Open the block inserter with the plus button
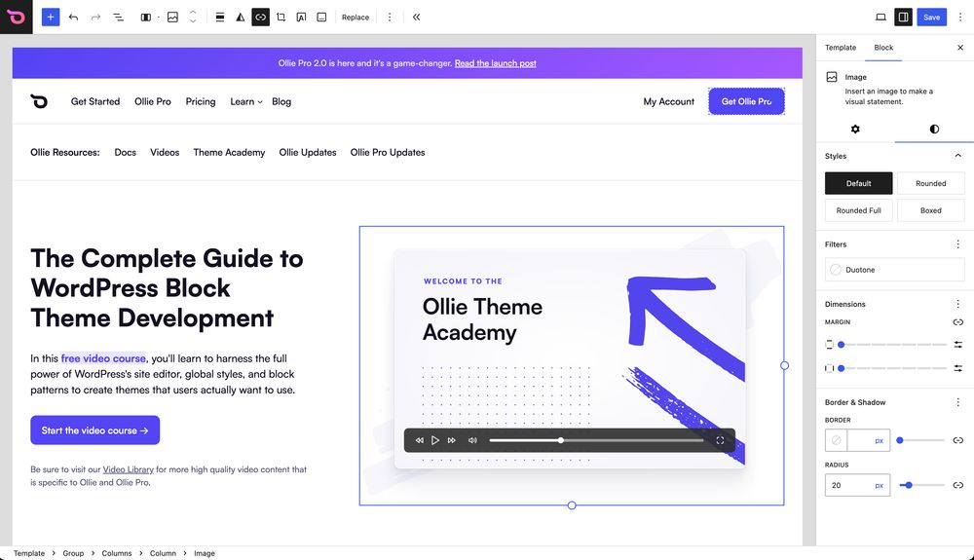This screenshot has width=974, height=560. pos(51,17)
